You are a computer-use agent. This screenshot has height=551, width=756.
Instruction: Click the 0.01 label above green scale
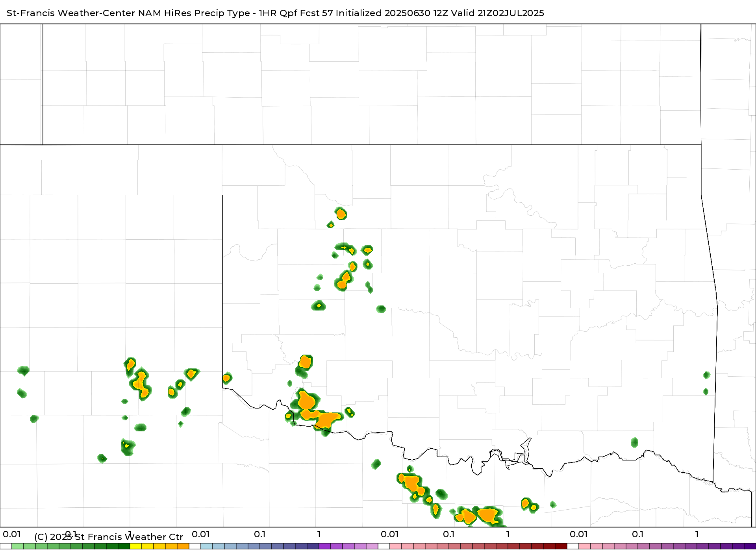pyautogui.click(x=12, y=534)
